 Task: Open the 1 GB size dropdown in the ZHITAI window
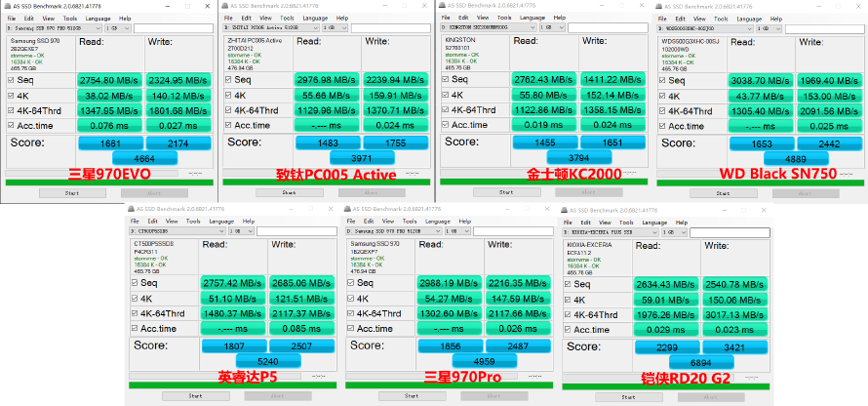pyautogui.click(x=335, y=27)
